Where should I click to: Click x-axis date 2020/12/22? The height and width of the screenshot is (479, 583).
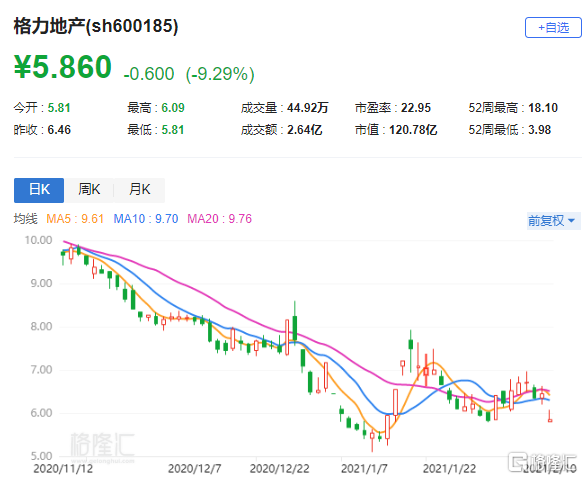280,469
